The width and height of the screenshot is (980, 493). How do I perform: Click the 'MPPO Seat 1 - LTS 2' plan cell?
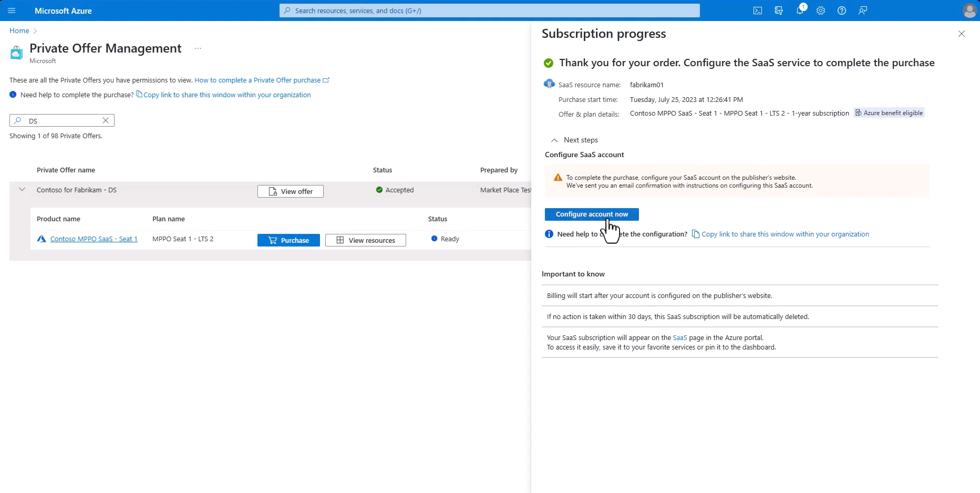[183, 239]
